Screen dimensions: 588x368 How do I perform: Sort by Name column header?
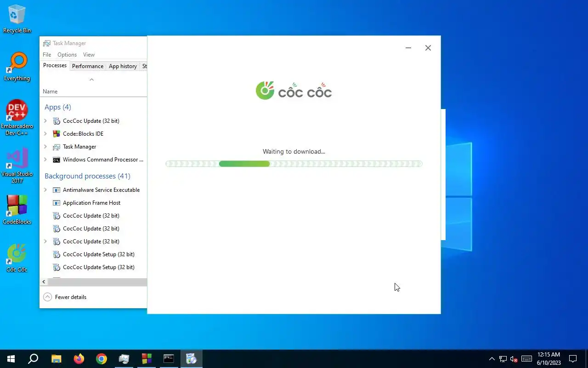point(50,92)
